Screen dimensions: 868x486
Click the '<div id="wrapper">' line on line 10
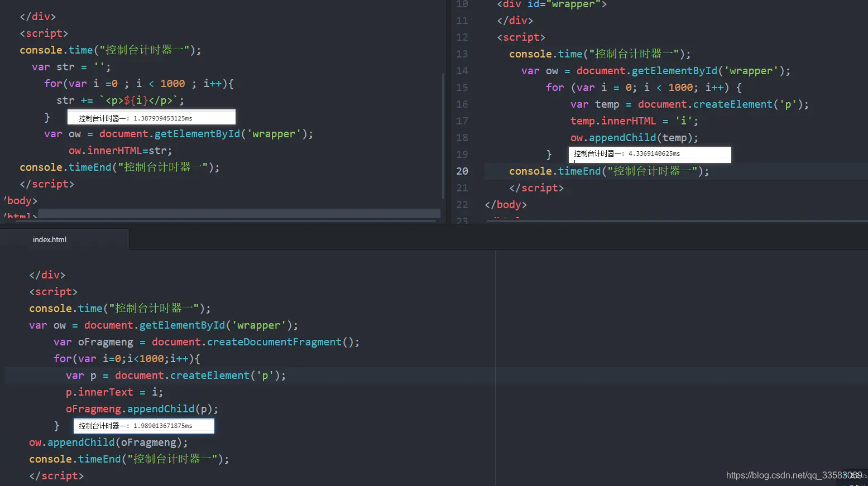click(552, 4)
